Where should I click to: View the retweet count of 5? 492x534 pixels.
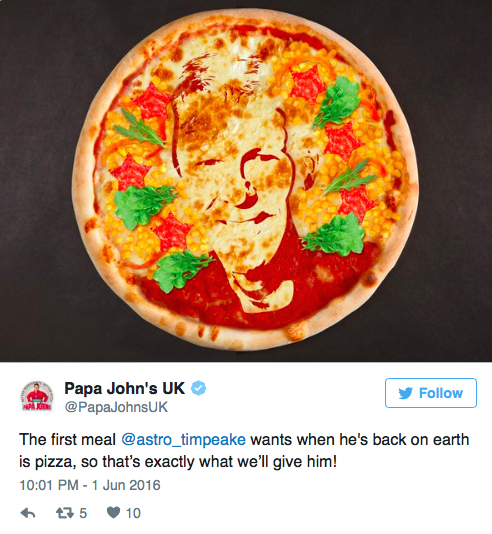83,513
